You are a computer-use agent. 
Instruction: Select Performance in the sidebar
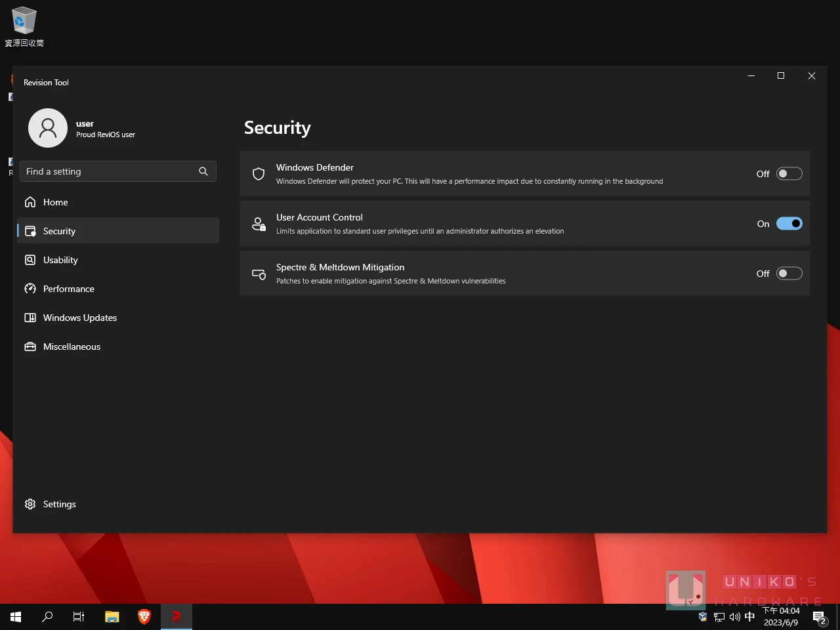68,289
